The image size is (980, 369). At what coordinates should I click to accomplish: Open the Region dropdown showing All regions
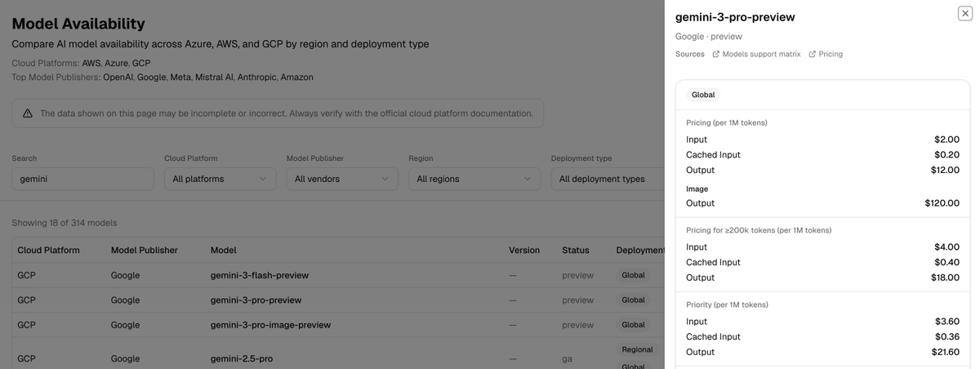[x=474, y=179]
